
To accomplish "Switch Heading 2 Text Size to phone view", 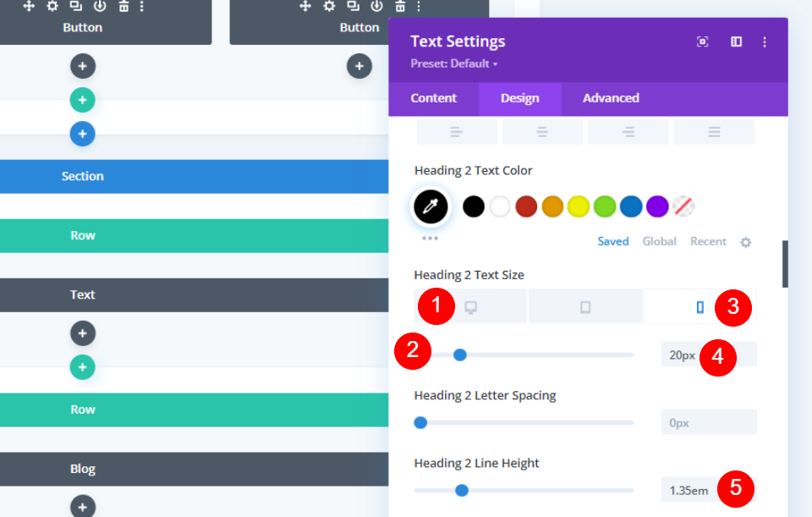I will tap(700, 307).
